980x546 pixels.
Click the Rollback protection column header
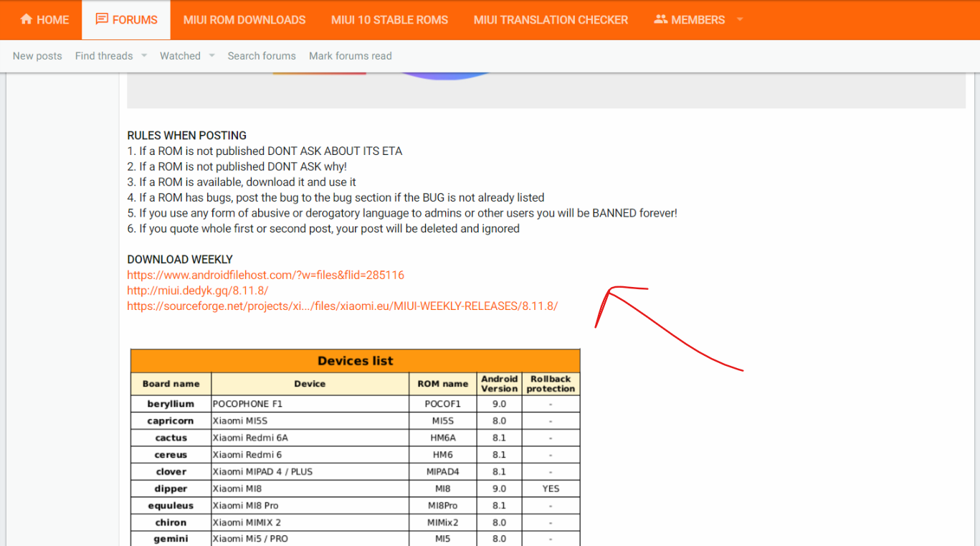click(x=551, y=384)
